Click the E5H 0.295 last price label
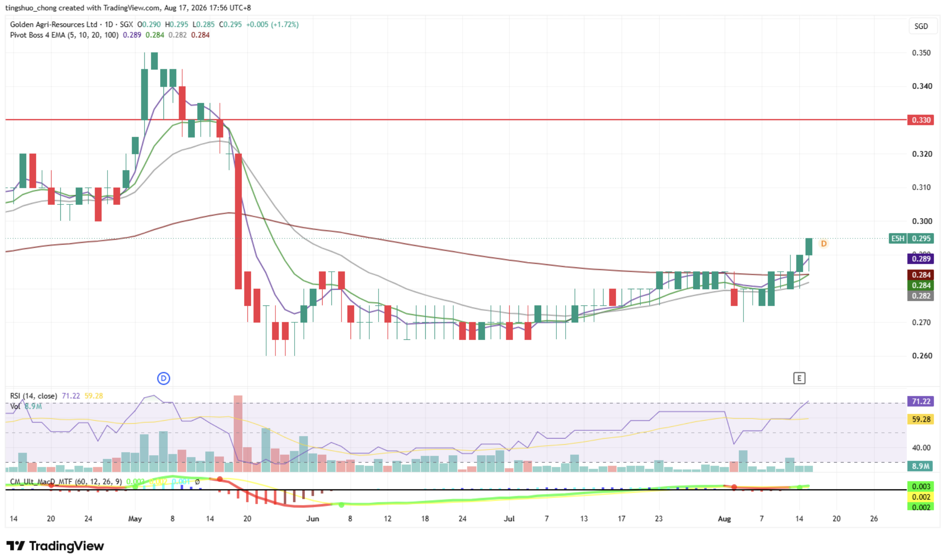The image size is (945, 560). coord(911,239)
